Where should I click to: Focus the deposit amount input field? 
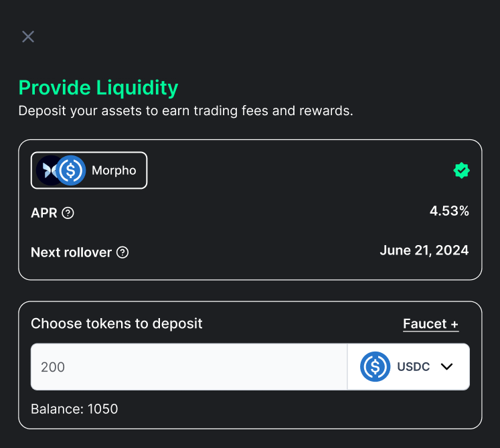[189, 367]
